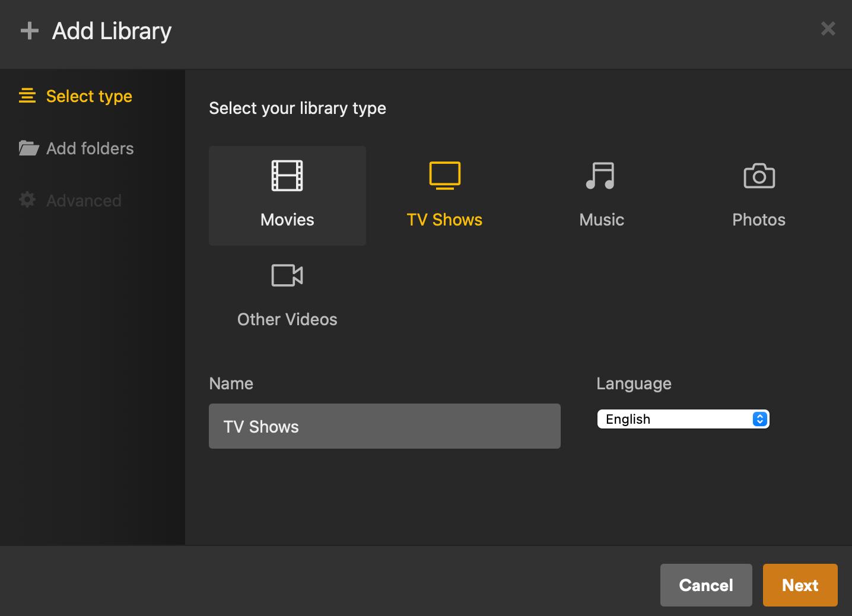
Task: Pick the Music note icon
Action: coord(600,176)
